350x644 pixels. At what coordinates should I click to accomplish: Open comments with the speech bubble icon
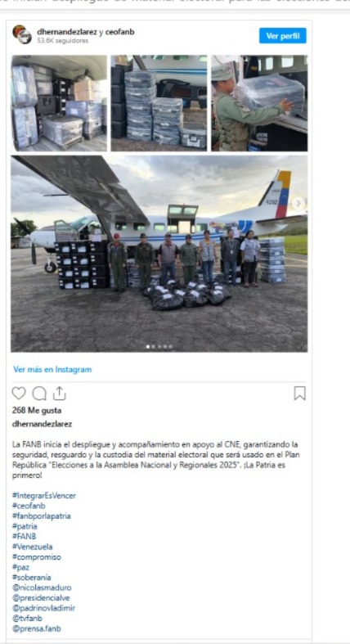click(39, 393)
